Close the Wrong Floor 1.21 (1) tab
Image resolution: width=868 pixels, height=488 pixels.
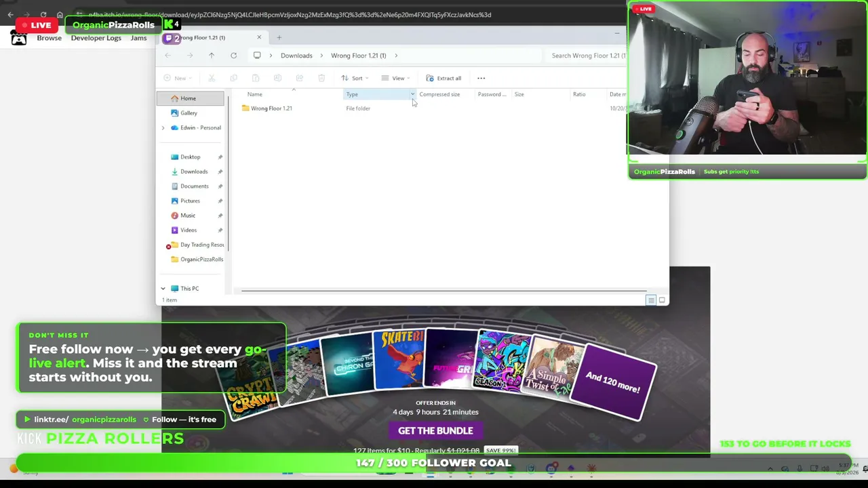[x=259, y=37]
